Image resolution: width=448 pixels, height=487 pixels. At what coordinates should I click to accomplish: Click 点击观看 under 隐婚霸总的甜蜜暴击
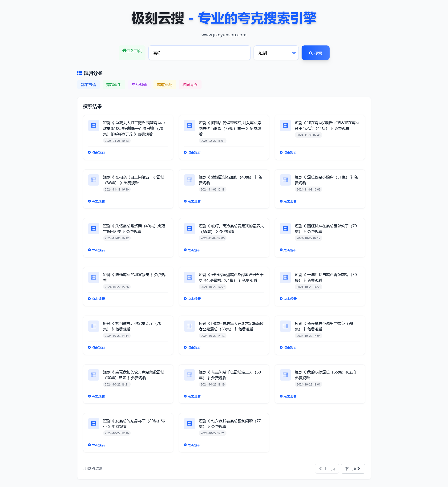[x=96, y=299]
